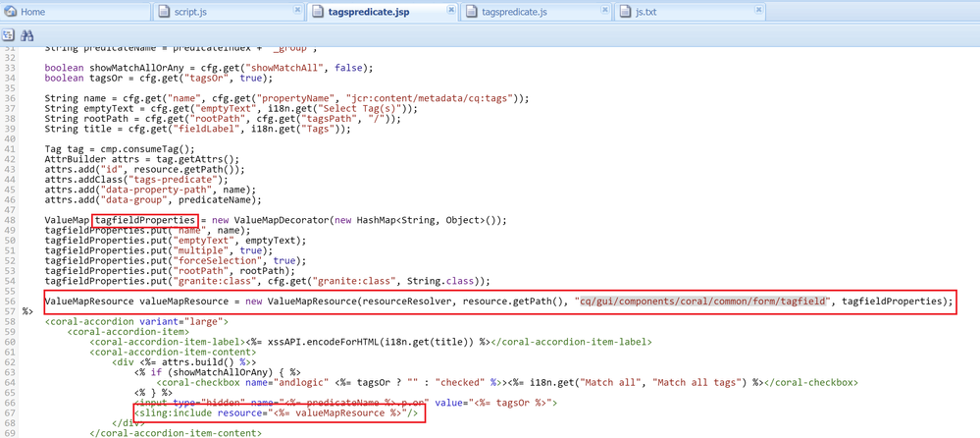Place cursor in the highlighted tagfield path string

pos(703,301)
